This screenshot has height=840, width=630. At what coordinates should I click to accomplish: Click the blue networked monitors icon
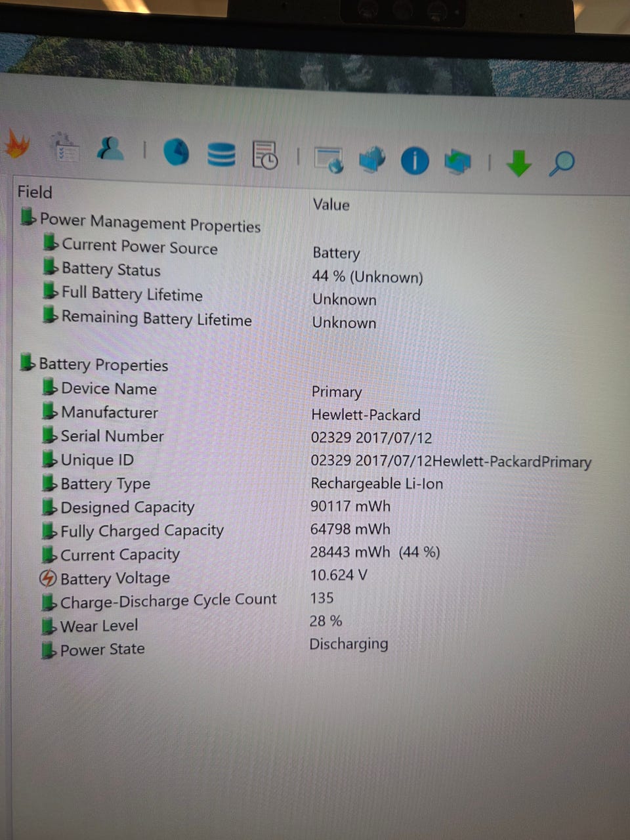tap(372, 159)
